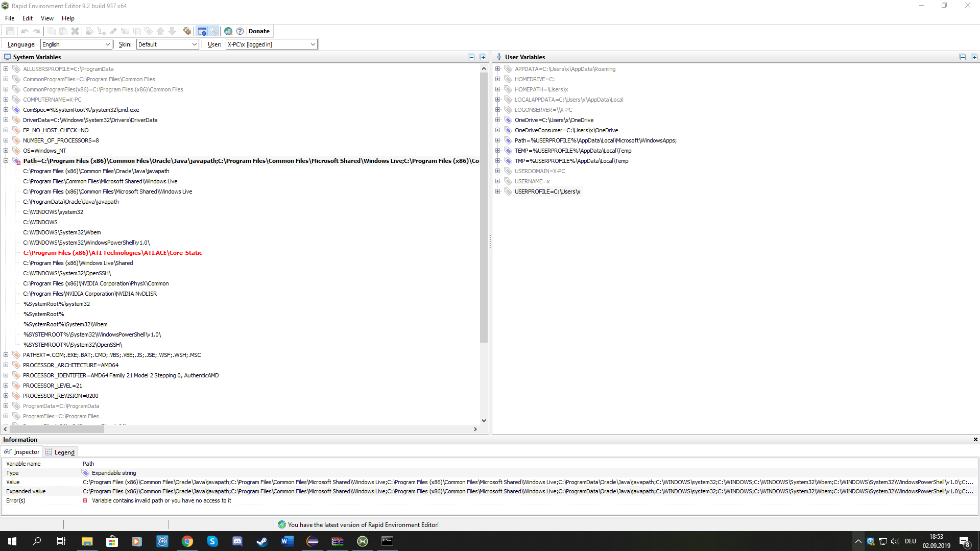Image resolution: width=980 pixels, height=551 pixels.
Task: Collapse the Path system variable node
Action: point(6,160)
